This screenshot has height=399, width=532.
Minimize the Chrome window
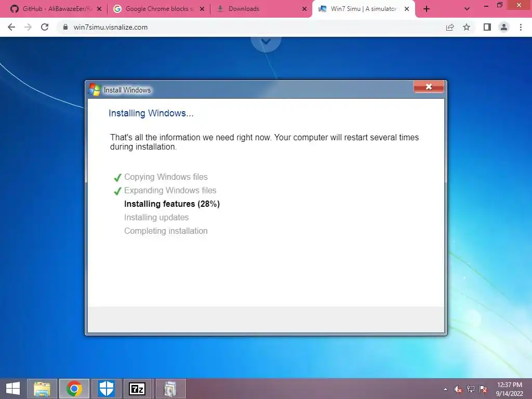pyautogui.click(x=486, y=5)
